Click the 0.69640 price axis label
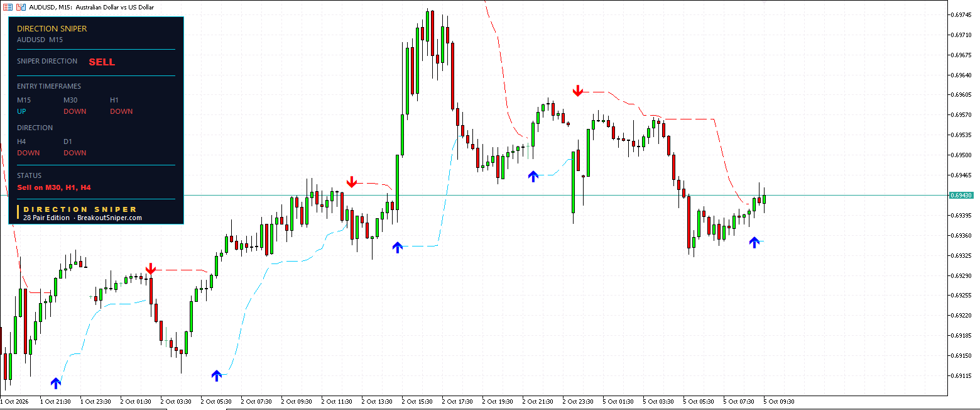 click(962, 75)
